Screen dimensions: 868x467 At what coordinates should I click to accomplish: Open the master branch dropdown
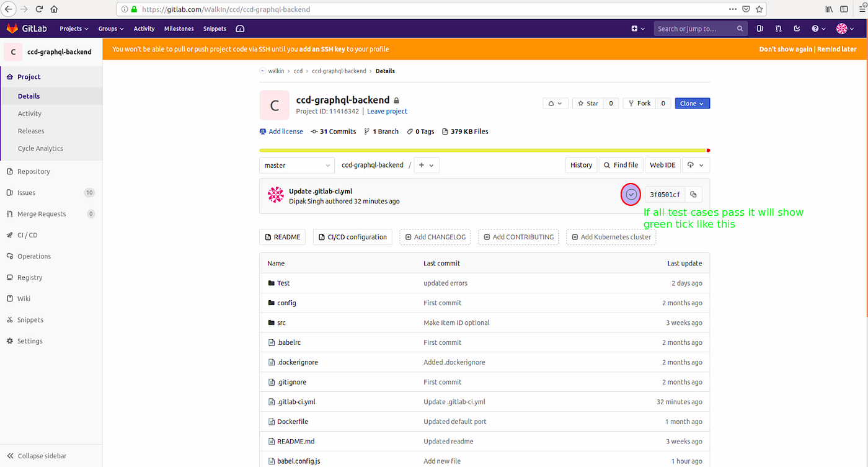pyautogui.click(x=296, y=164)
